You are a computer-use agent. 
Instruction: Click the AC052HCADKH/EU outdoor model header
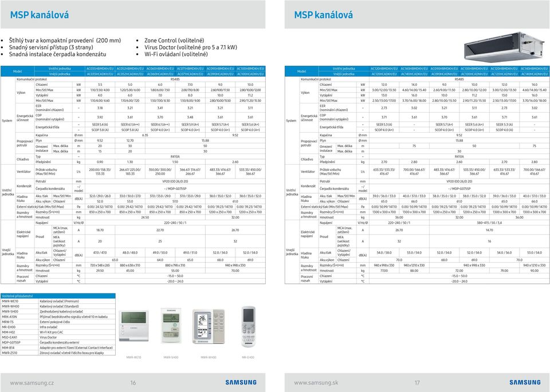[x=130, y=74]
